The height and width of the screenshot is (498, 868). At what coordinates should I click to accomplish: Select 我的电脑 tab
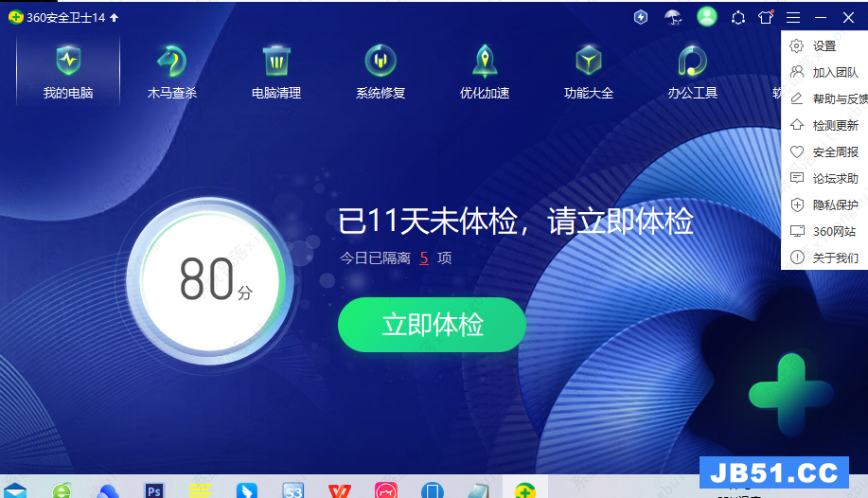[68, 71]
